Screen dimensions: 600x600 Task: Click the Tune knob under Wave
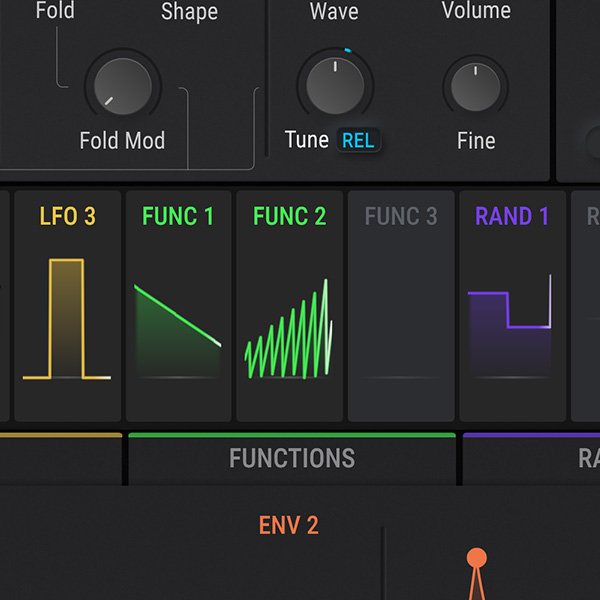click(335, 86)
